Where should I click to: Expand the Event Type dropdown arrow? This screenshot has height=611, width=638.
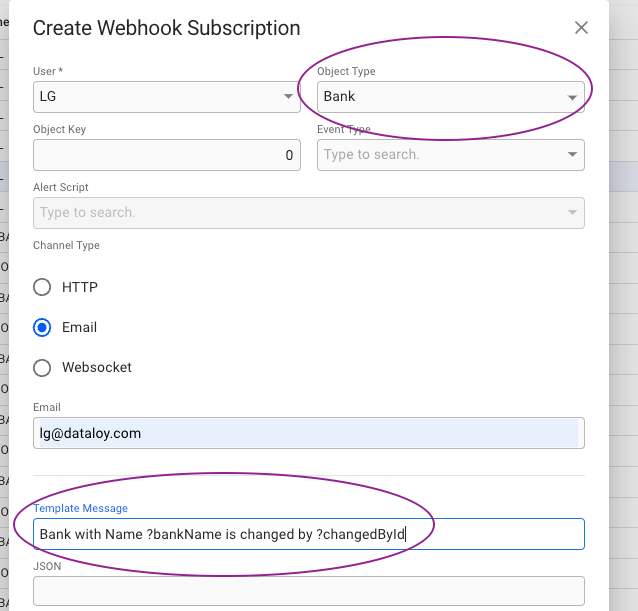[572, 155]
